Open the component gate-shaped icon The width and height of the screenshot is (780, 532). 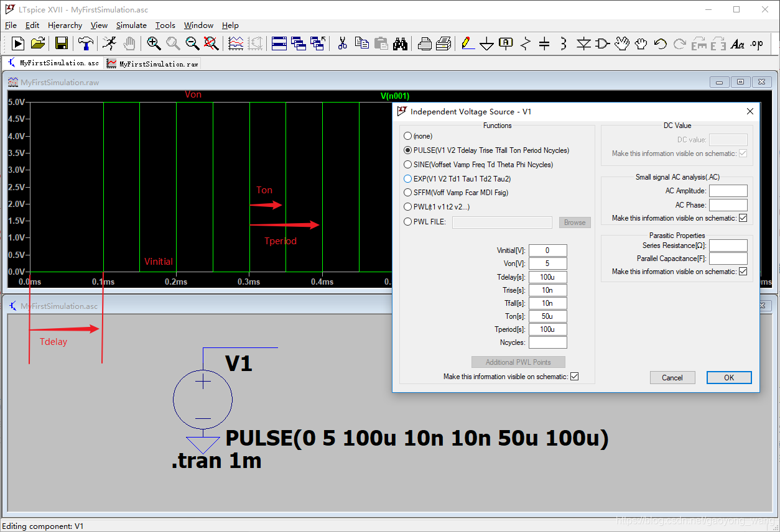[x=603, y=44]
